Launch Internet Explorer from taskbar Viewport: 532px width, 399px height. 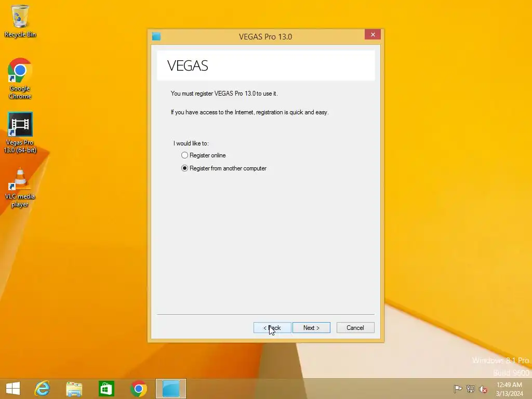pyautogui.click(x=42, y=389)
